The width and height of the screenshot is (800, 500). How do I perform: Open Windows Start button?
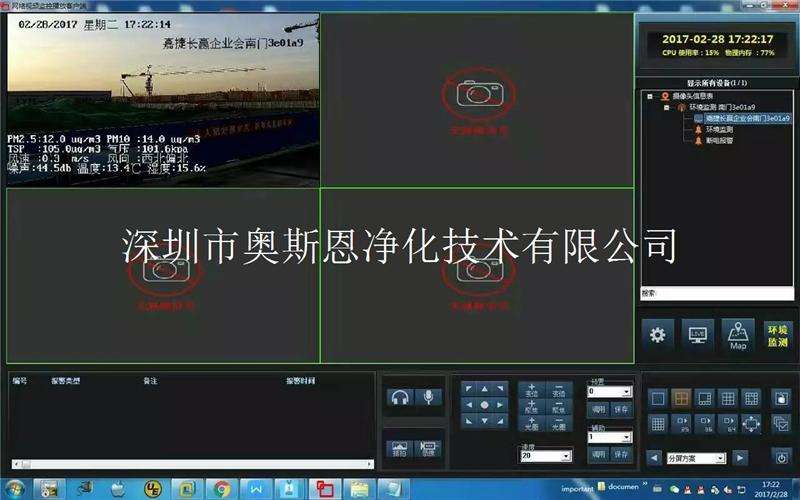pos(14,490)
